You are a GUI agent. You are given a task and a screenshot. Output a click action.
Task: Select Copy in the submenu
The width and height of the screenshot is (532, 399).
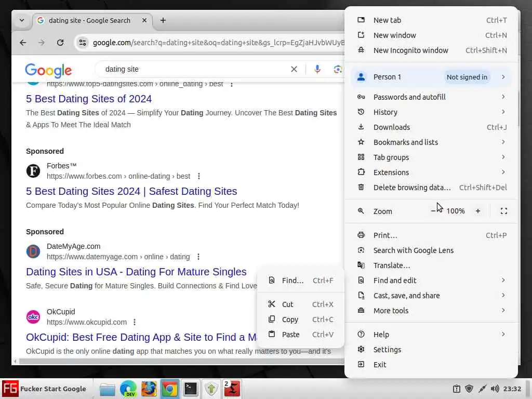[301, 320]
